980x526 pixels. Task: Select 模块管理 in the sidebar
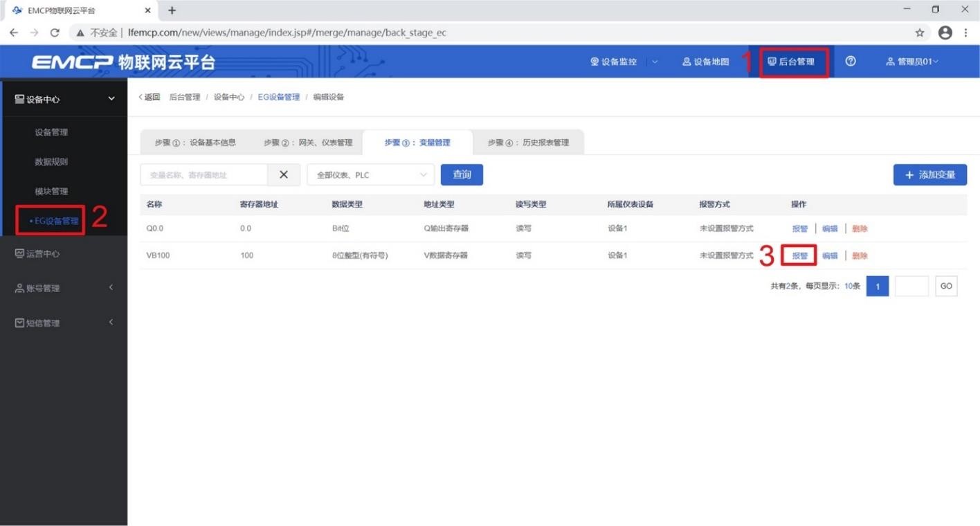(x=51, y=191)
